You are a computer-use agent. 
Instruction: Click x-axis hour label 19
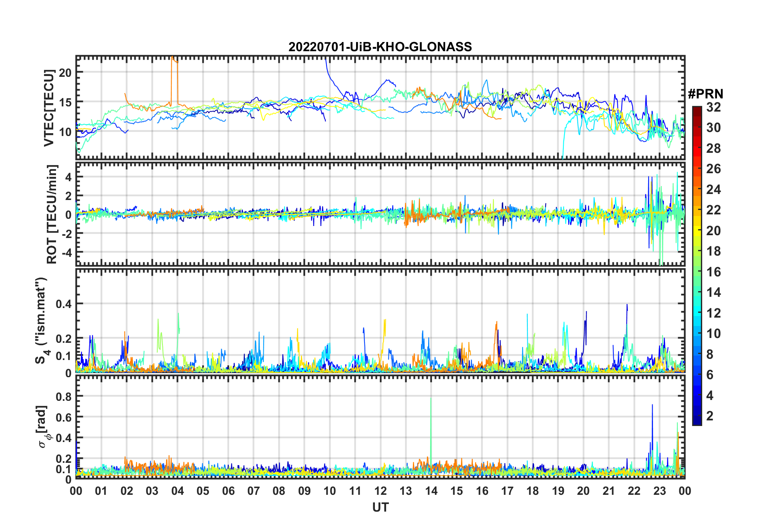click(558, 491)
